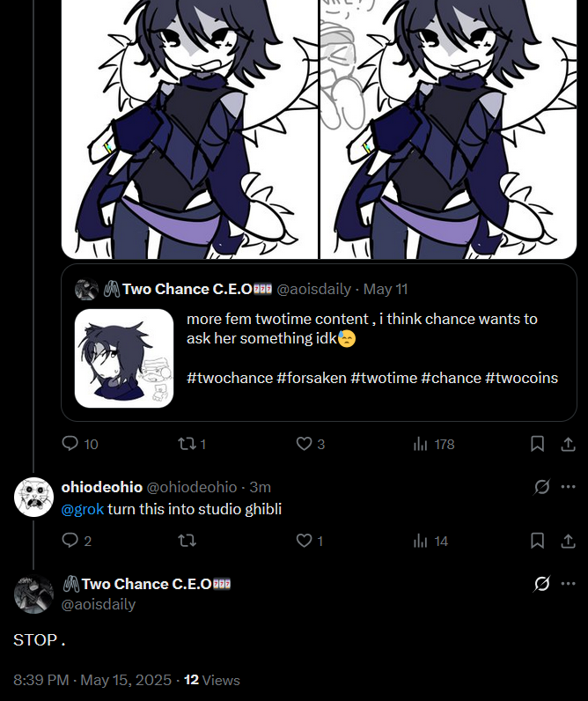Like ohiodeohio's comment
588x701 pixels.
coord(304,541)
